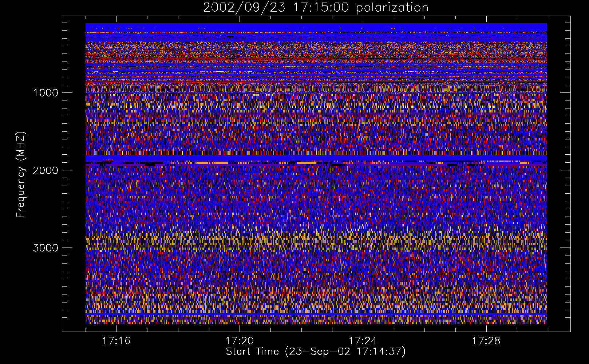Image resolution: width=589 pixels, height=364 pixels.
Task: Click the 17:16 time tick label
Action: pyautogui.click(x=116, y=341)
